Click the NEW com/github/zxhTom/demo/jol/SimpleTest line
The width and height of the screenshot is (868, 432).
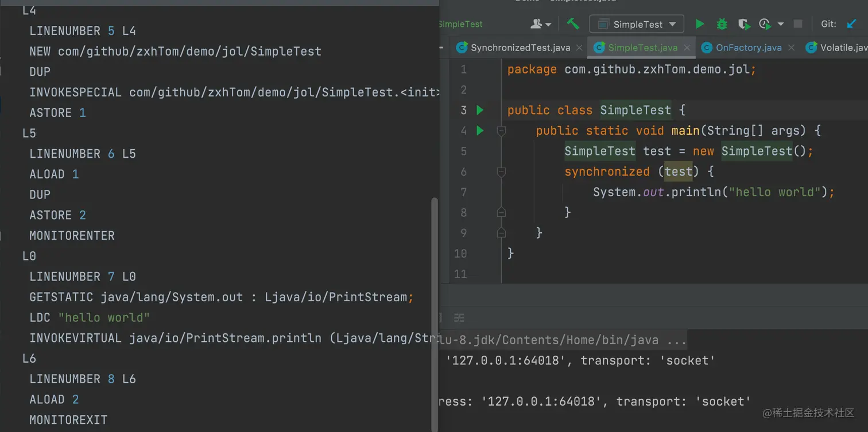[175, 52]
